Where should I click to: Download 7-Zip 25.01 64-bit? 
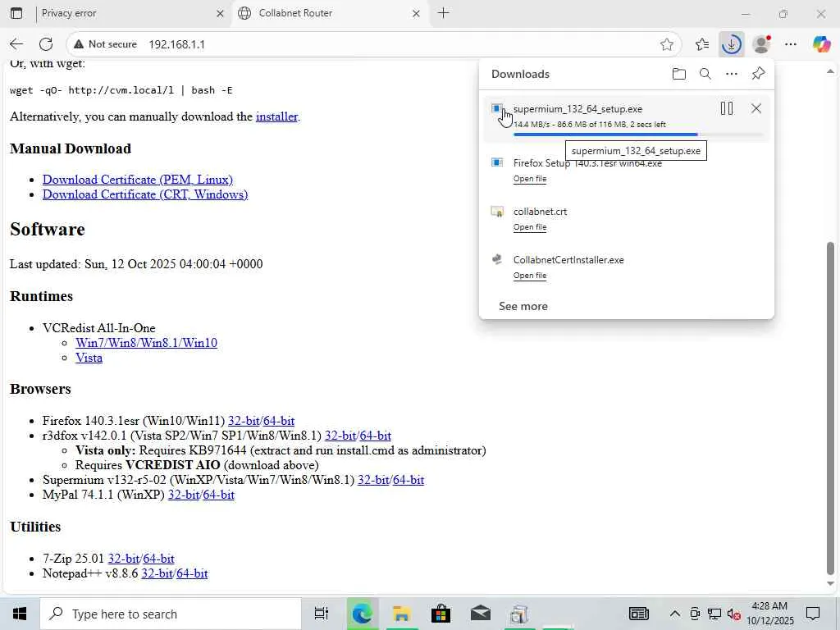click(x=158, y=559)
